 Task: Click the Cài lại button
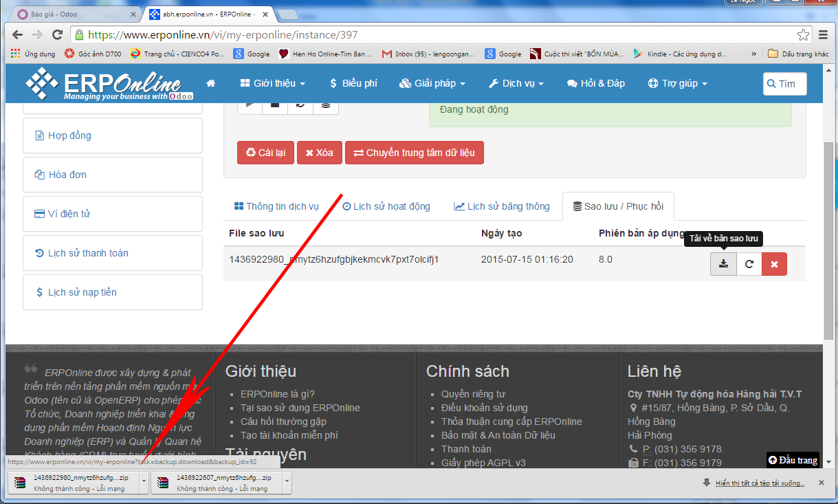265,153
